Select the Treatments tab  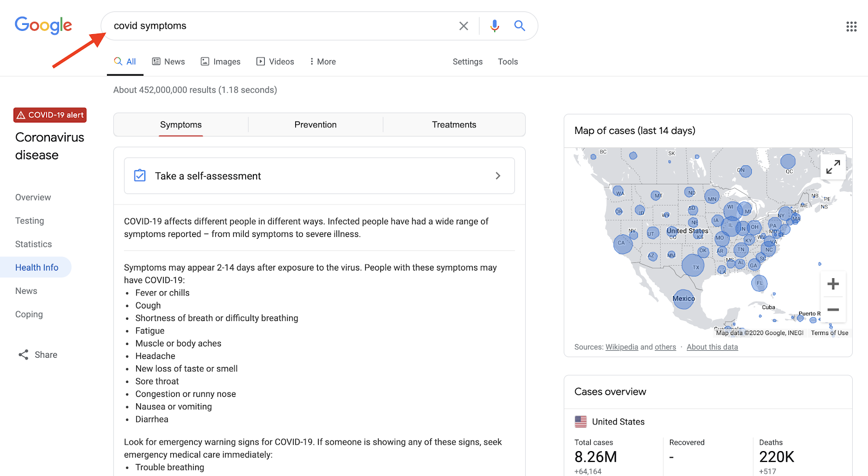click(x=454, y=125)
